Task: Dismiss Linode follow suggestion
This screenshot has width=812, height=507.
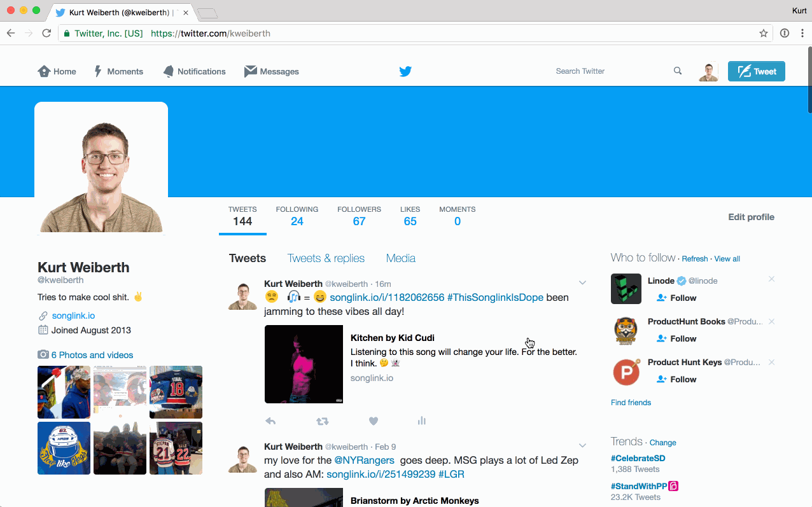Action: [771, 279]
